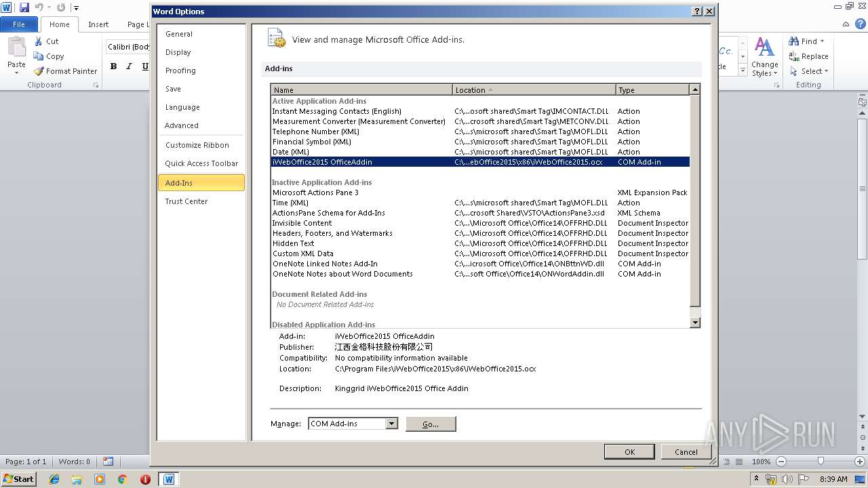Click the Replace icon in Editing group
This screenshot has width=868, height=488.
(794, 56)
